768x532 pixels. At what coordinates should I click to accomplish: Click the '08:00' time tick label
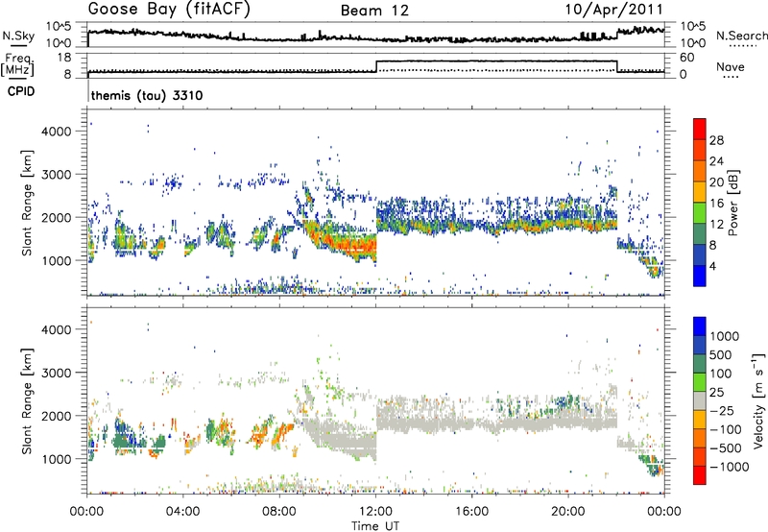point(279,512)
